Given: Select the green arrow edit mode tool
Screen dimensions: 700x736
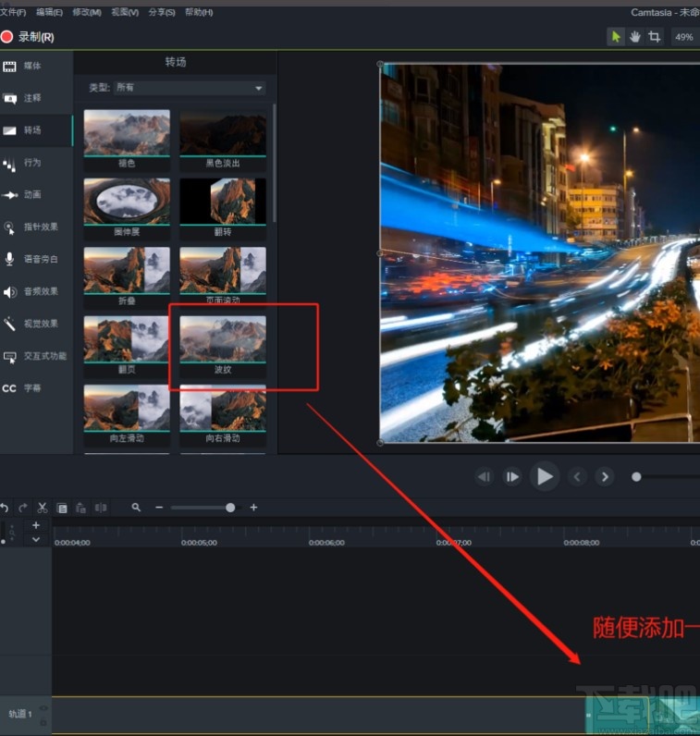Looking at the screenshot, I should (616, 37).
